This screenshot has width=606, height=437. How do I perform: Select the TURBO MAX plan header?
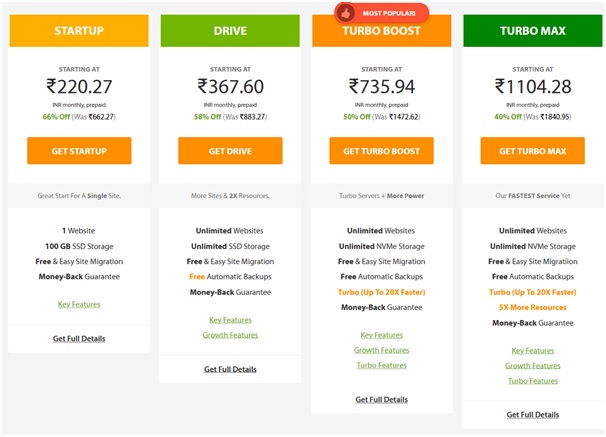coord(533,31)
